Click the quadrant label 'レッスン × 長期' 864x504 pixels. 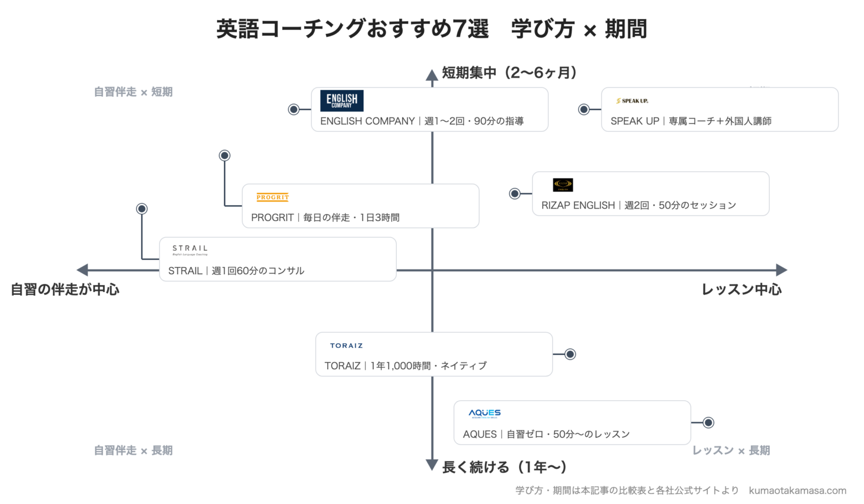[731, 450]
